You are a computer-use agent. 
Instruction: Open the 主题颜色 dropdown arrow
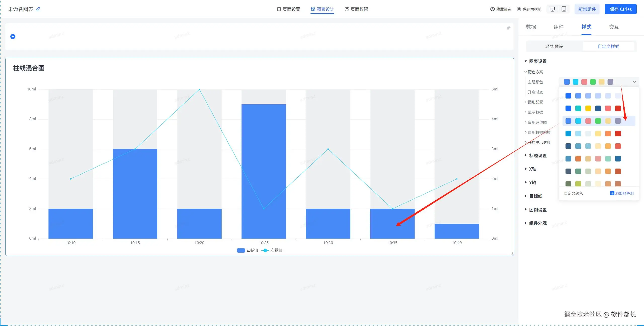coord(634,82)
